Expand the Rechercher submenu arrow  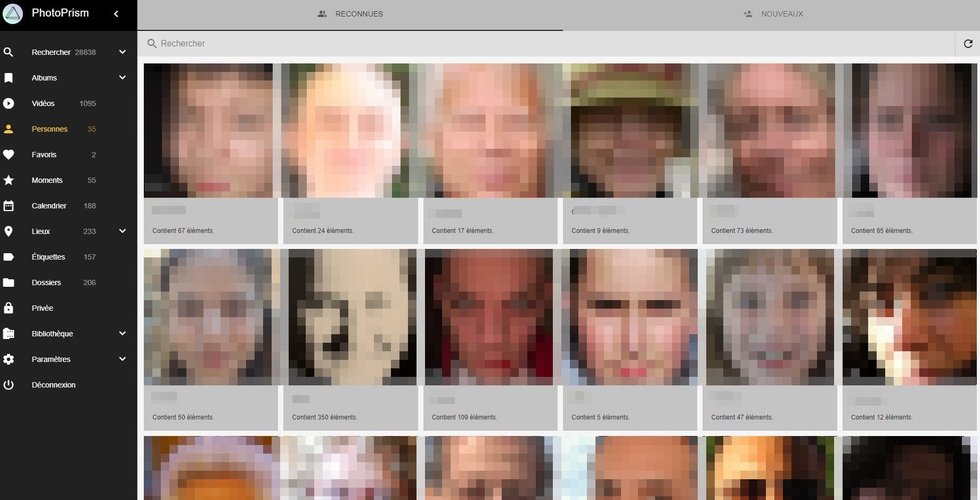(123, 52)
